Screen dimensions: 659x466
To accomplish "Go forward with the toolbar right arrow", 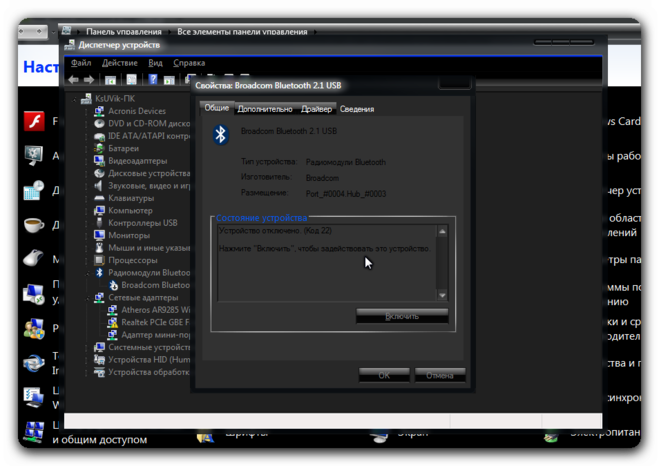I will coord(89,79).
